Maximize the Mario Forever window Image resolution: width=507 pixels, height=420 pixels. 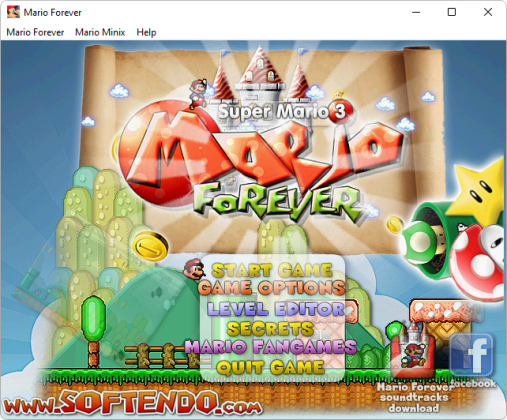[452, 12]
